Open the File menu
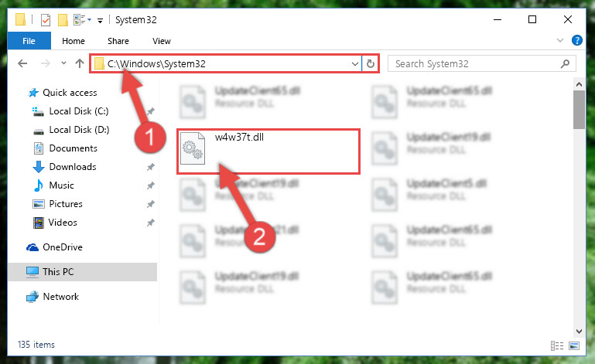This screenshot has height=364, width=595. click(x=29, y=41)
